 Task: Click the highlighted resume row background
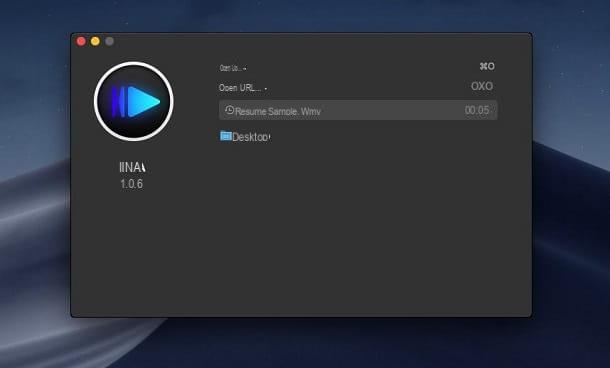pos(358,110)
